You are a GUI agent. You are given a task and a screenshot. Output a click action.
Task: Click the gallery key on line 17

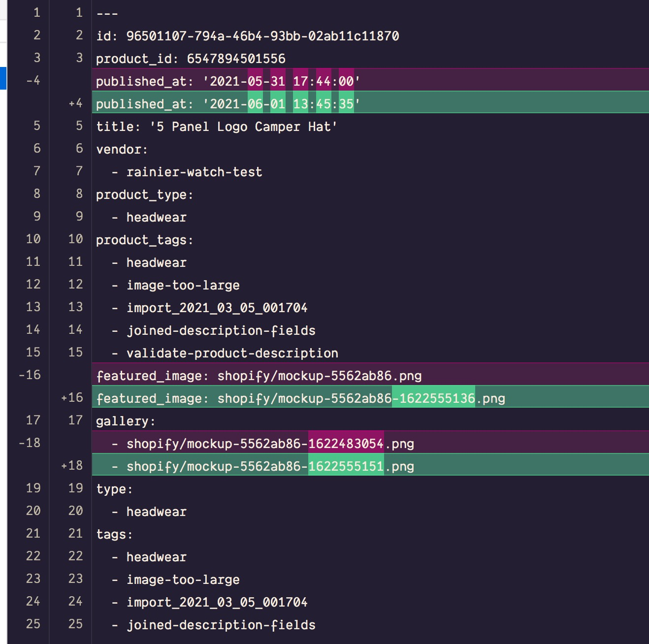[126, 421]
